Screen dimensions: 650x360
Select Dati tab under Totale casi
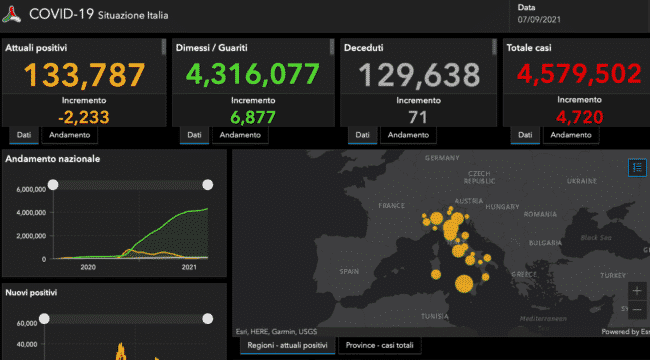(525, 135)
